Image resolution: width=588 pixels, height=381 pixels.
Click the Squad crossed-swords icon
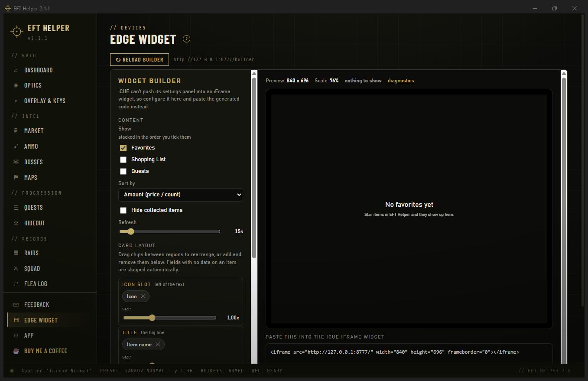coord(16,269)
